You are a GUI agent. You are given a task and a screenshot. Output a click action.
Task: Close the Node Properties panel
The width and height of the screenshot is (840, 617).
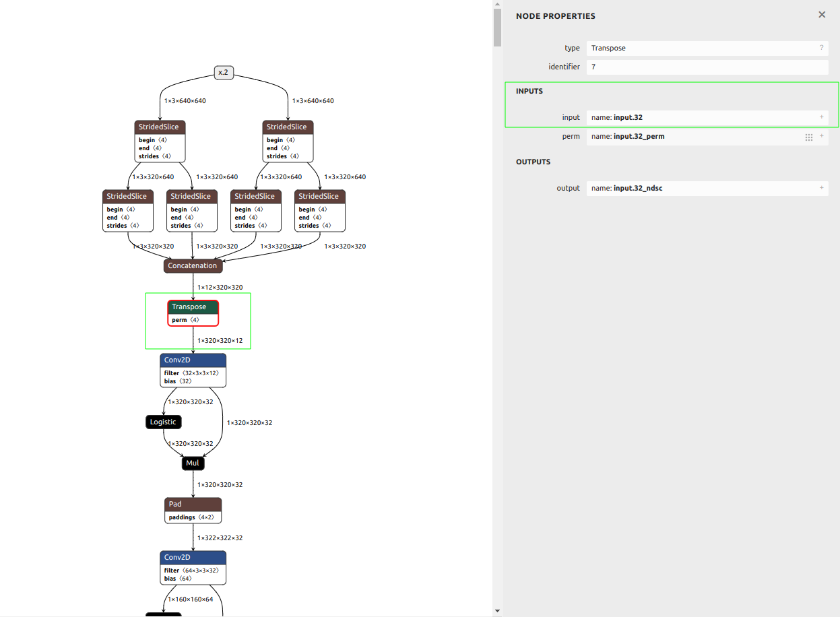point(821,15)
